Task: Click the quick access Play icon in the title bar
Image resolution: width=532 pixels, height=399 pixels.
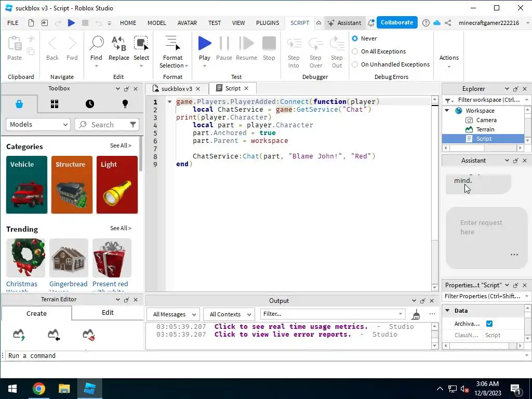Action: pyautogui.click(x=71, y=23)
